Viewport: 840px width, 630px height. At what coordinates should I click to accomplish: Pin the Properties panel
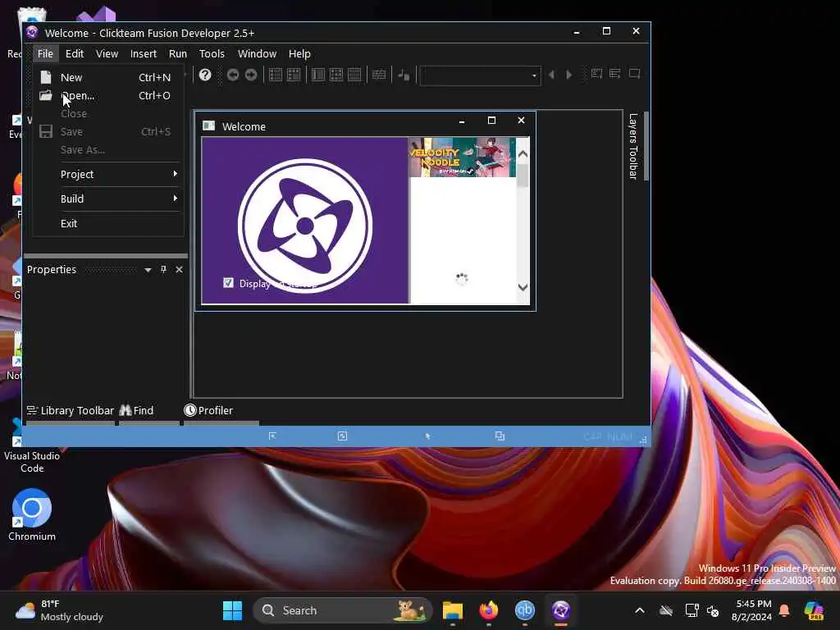pyautogui.click(x=163, y=269)
